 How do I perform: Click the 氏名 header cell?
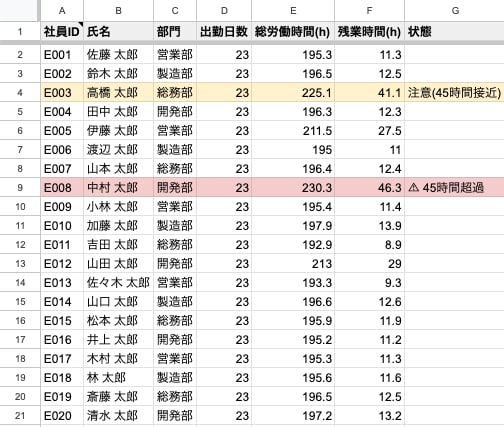coord(118,32)
